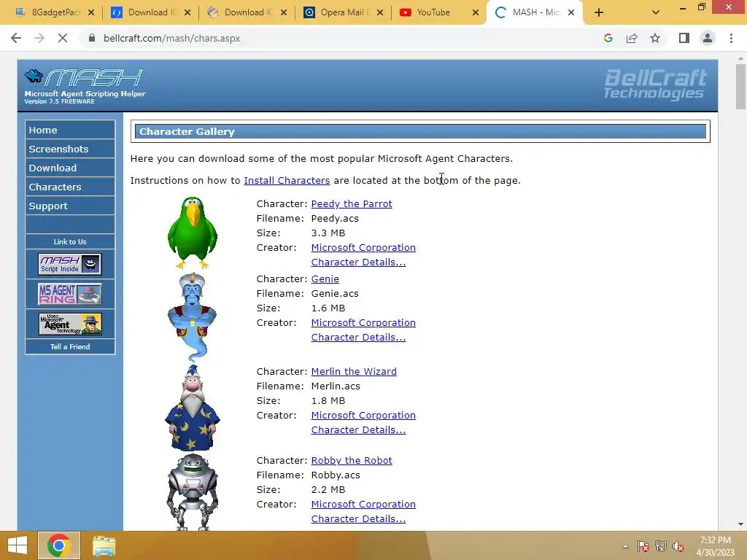Show hidden tray icons arrow
Screen dimensions: 747x560
coord(625,546)
